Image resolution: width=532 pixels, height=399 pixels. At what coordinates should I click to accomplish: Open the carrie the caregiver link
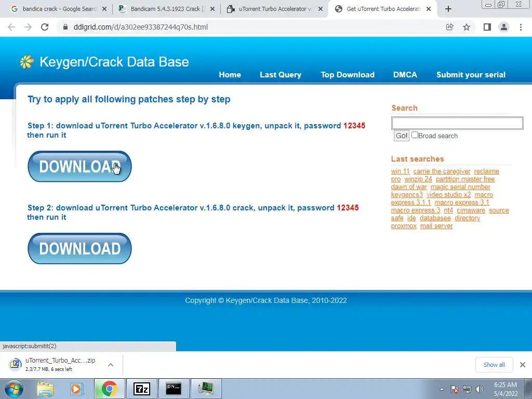(442, 171)
